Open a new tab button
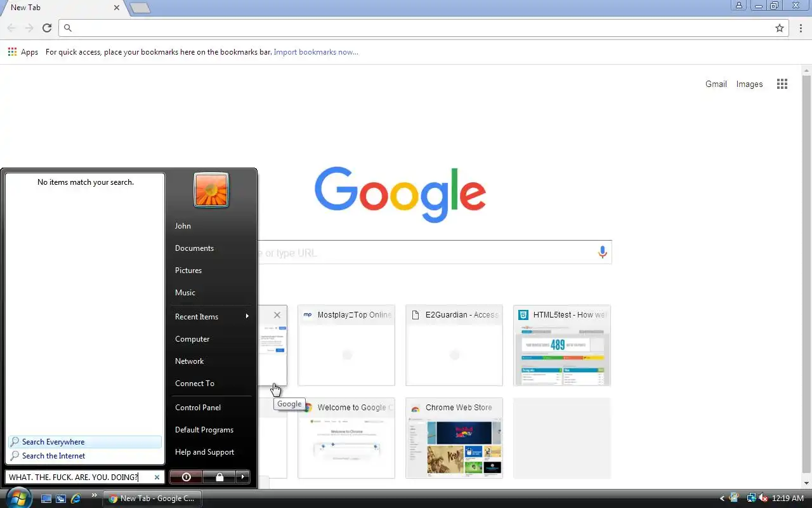Viewport: 812px width, 508px height. (x=140, y=8)
